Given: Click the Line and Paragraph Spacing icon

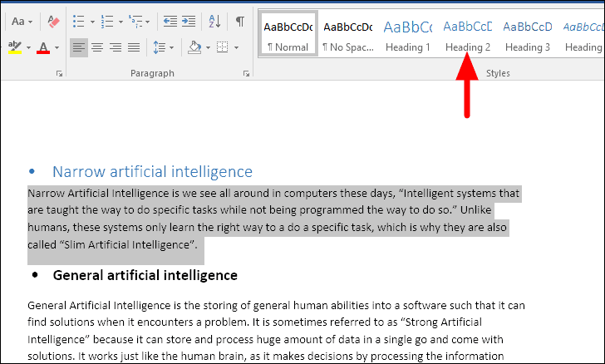Looking at the screenshot, I should [x=159, y=47].
